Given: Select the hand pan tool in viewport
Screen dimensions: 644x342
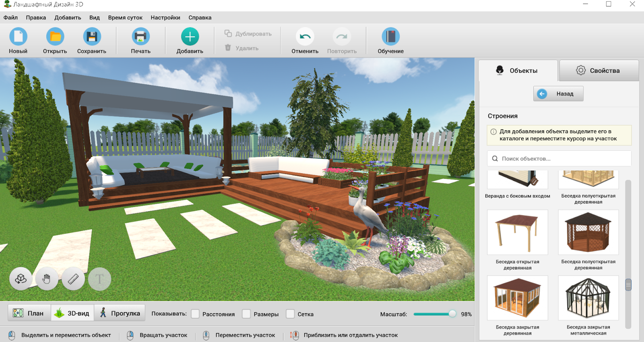Looking at the screenshot, I should tap(47, 279).
